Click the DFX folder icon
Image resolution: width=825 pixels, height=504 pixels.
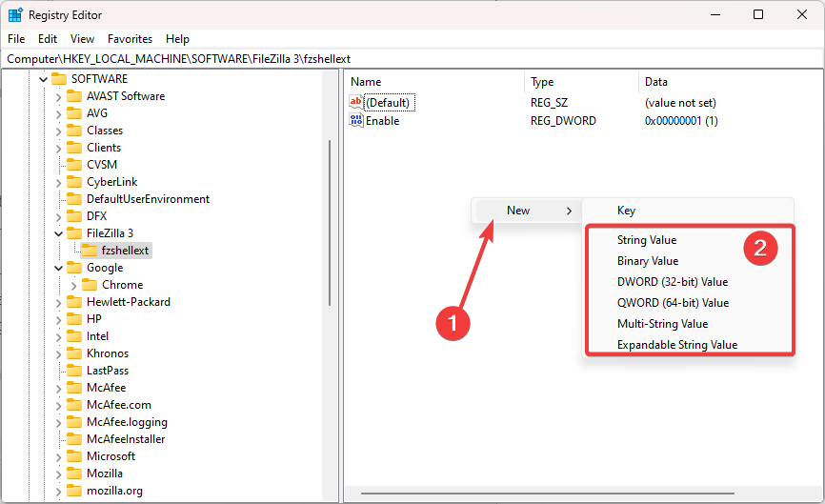(x=74, y=216)
